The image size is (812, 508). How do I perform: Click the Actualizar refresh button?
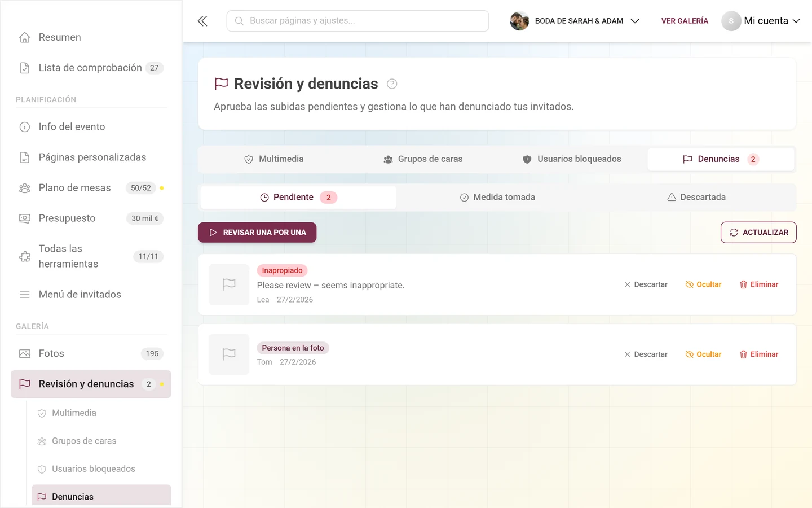(x=758, y=233)
